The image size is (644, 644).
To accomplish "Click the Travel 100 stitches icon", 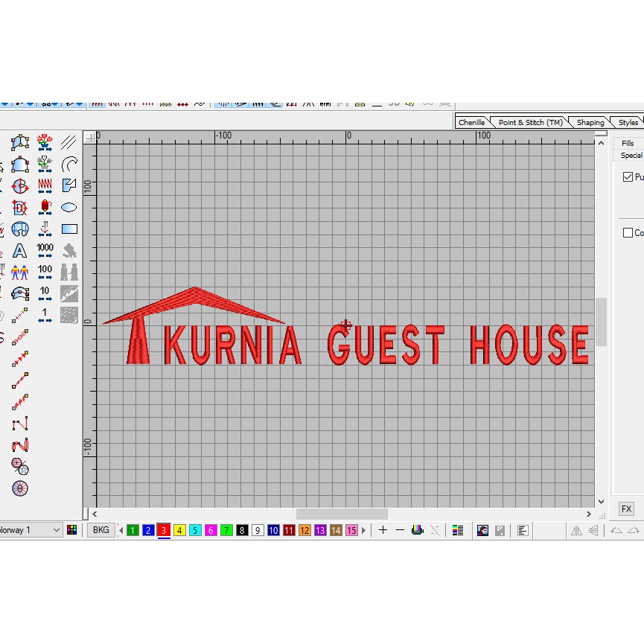I will pos(45,271).
